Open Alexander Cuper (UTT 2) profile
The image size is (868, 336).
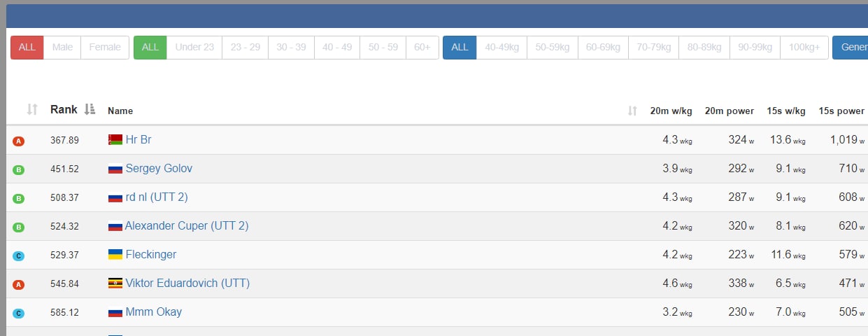(187, 226)
